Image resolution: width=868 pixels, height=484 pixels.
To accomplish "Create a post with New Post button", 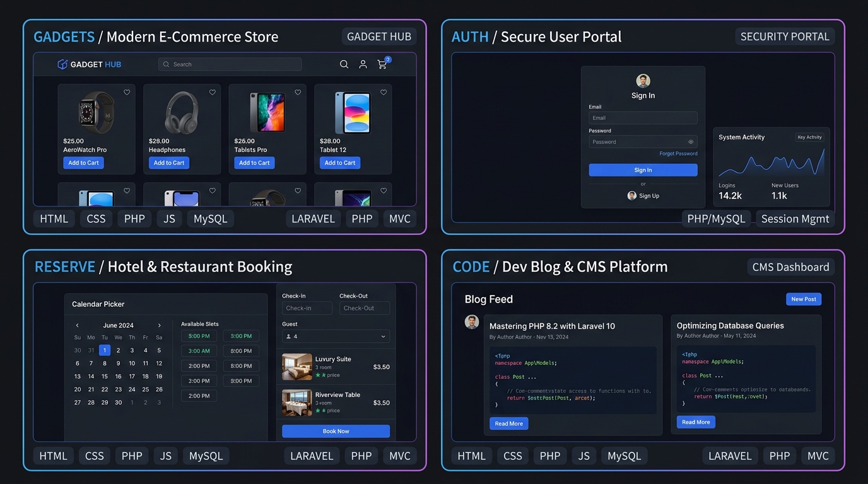I will [804, 299].
